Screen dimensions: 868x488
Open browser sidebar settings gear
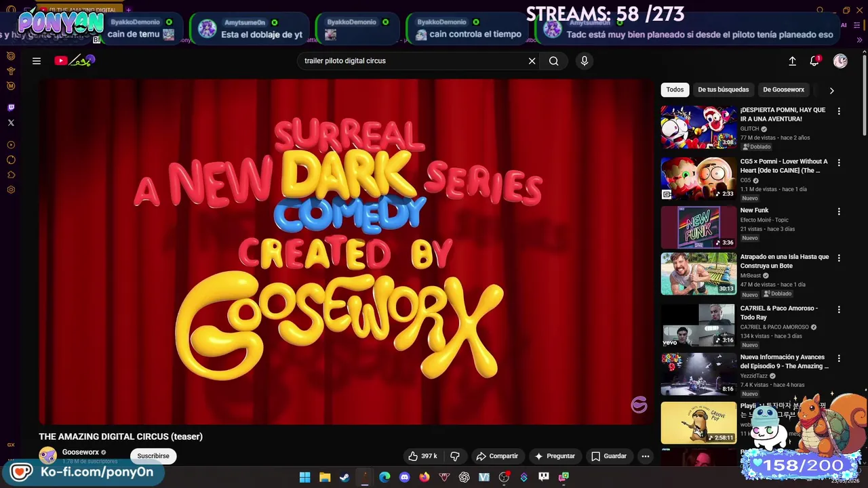coord(11,190)
